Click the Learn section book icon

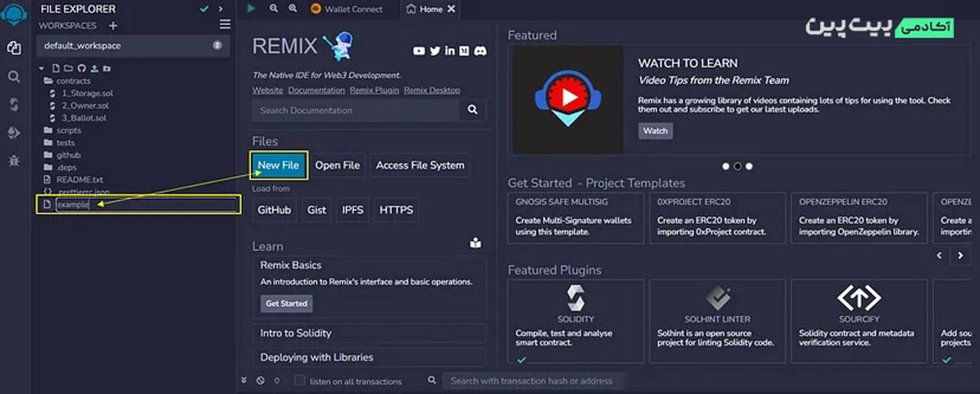point(475,244)
